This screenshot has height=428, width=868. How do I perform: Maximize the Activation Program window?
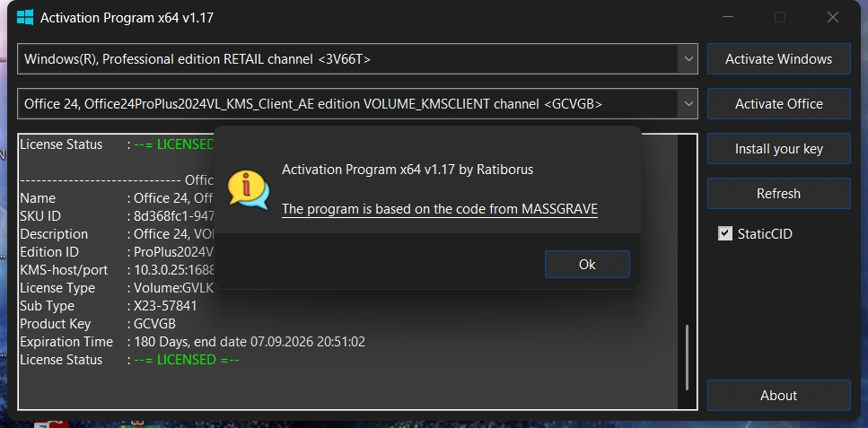pyautogui.click(x=780, y=18)
